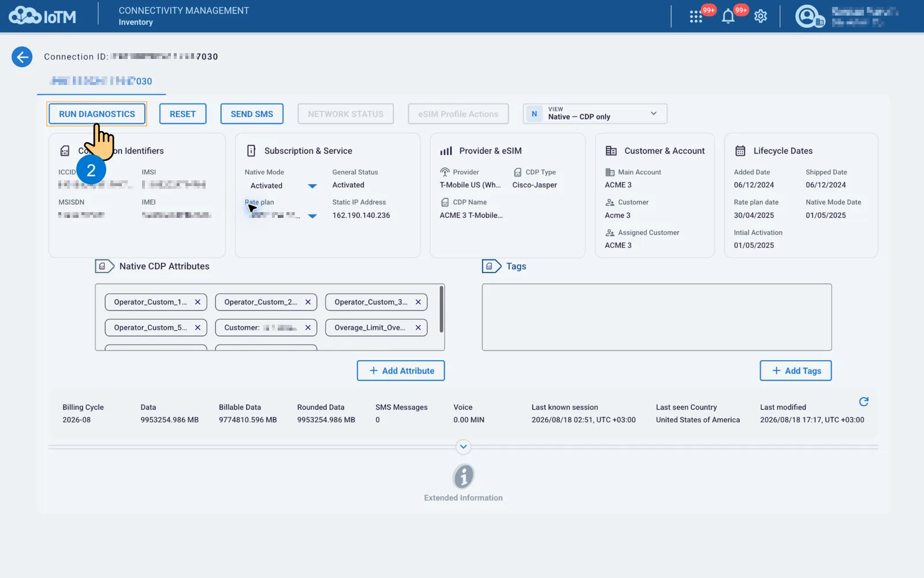Click the eSIM Profile Actions button
The image size is (924, 578).
pyautogui.click(x=458, y=114)
